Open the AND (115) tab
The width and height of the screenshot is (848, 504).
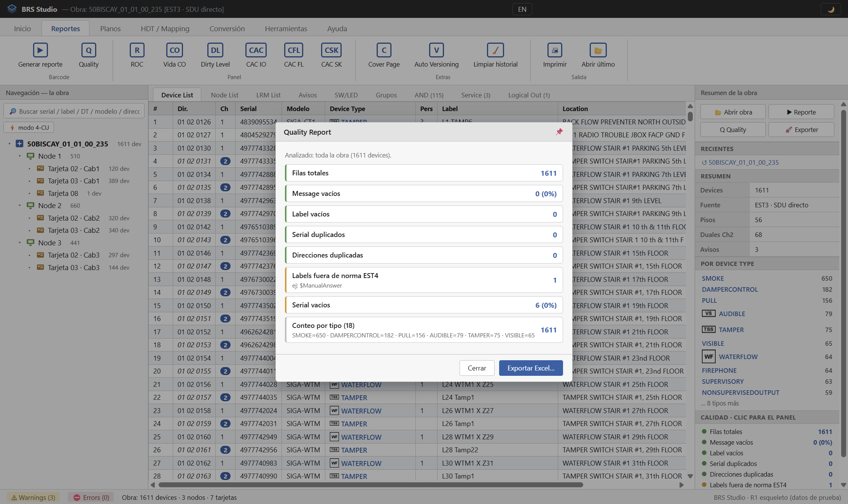[429, 95]
